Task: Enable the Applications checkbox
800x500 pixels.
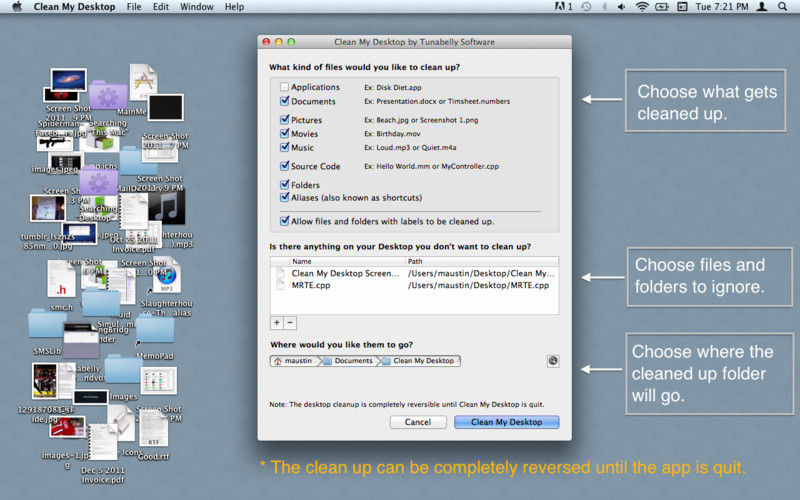Action: tap(284, 87)
